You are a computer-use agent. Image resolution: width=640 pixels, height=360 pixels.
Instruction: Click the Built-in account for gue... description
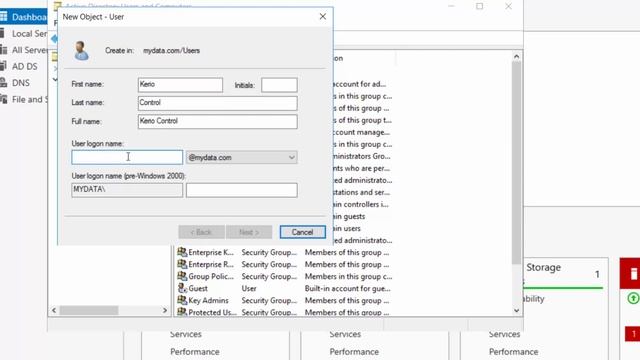click(347, 289)
